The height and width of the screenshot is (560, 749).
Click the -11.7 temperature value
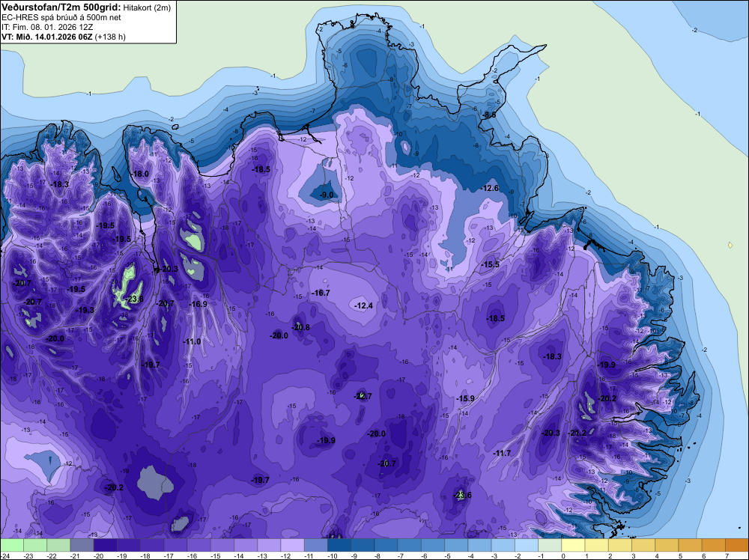(x=502, y=453)
